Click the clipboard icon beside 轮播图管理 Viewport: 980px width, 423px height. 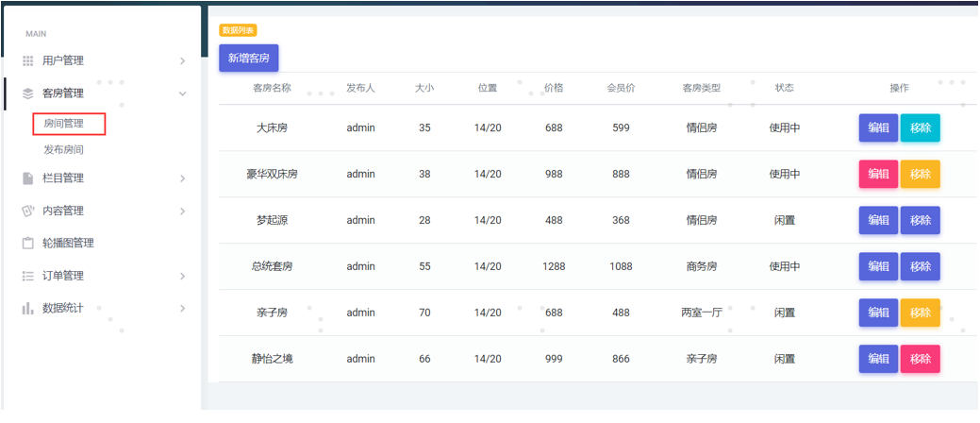tap(28, 244)
